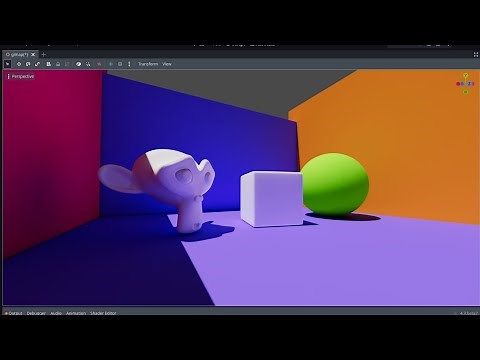Open the Output bottom panel
Viewport: 480px width, 360px height.
pos(14,313)
